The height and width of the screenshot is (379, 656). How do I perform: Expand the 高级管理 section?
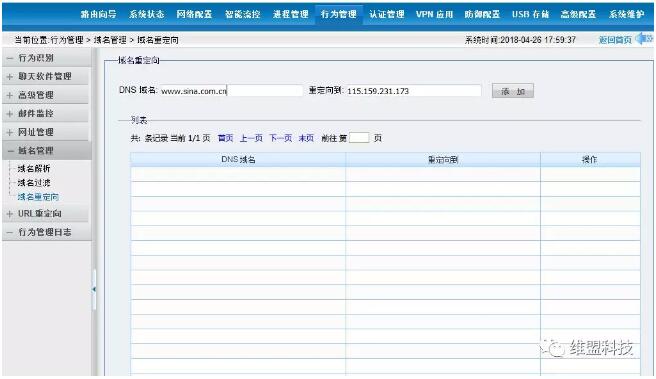tap(10, 95)
